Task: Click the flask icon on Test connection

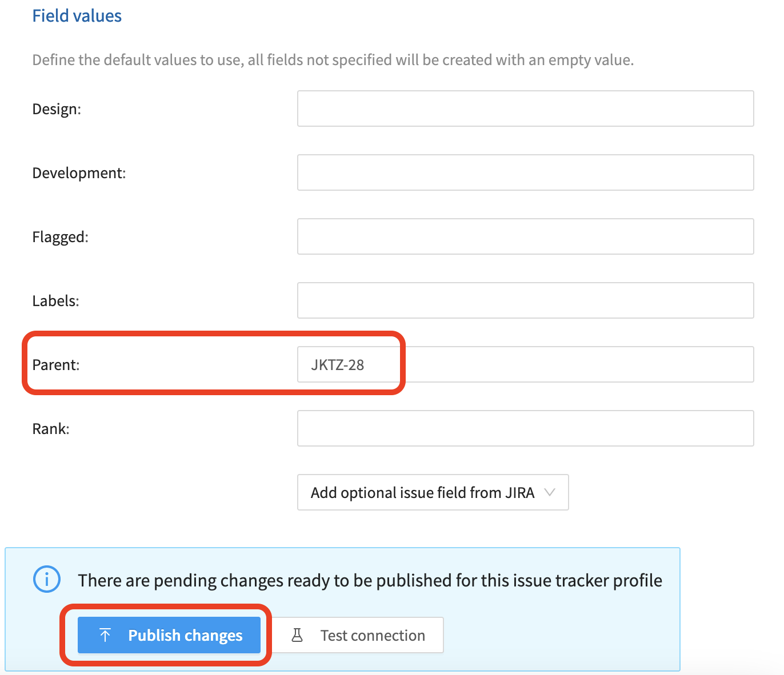Action: (x=298, y=634)
